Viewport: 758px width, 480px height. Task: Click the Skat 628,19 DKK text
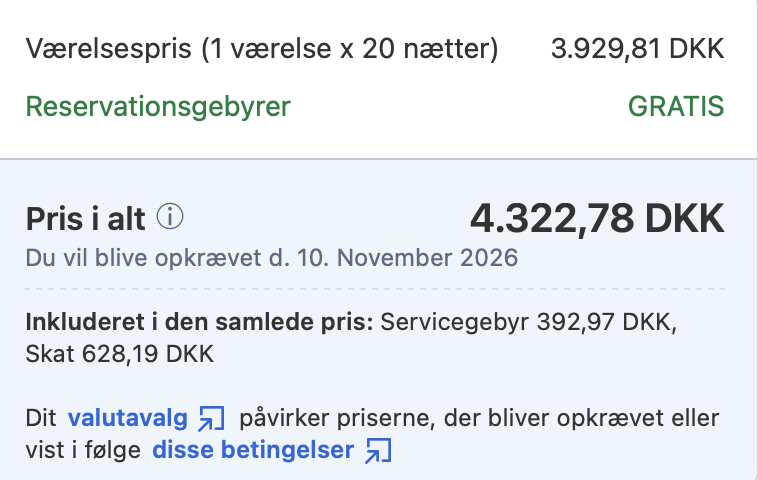point(119,354)
